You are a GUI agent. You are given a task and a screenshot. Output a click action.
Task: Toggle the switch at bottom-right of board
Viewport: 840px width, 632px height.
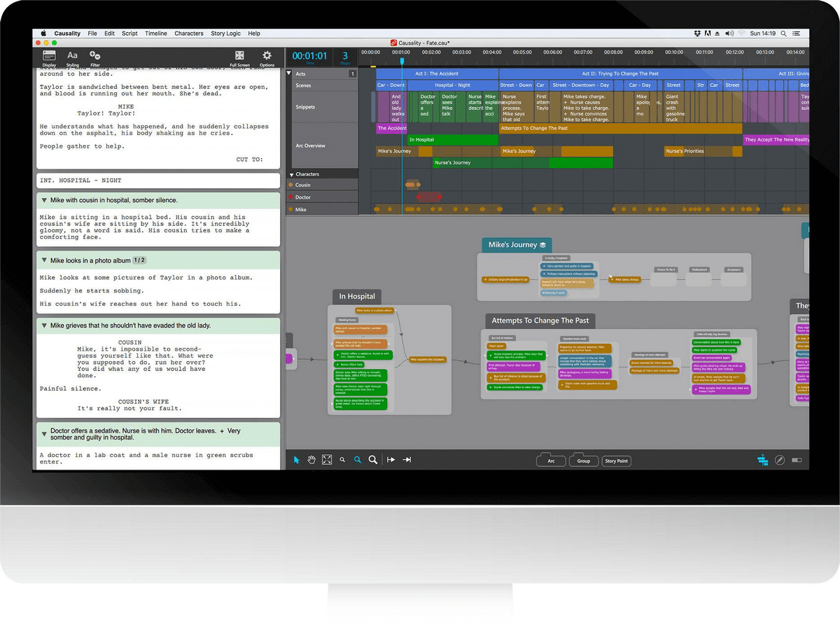(x=798, y=460)
